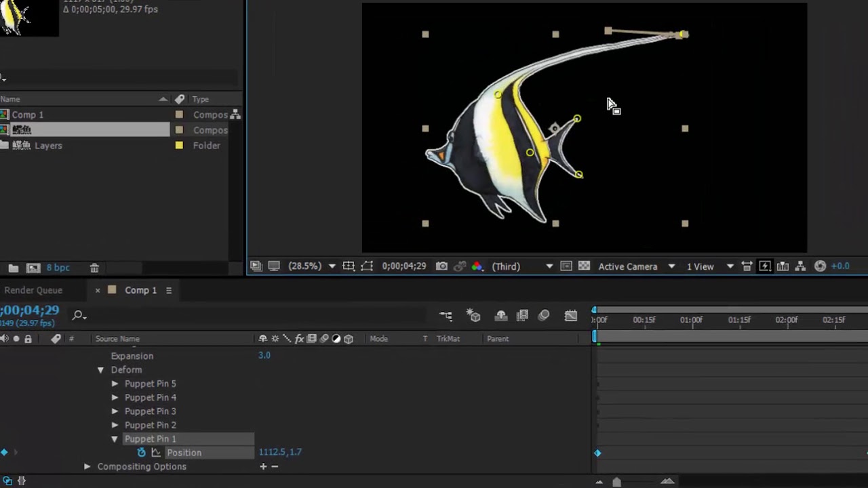Click the yellow label swatch of Layers folder
This screenshot has height=488, width=868.
(x=179, y=145)
